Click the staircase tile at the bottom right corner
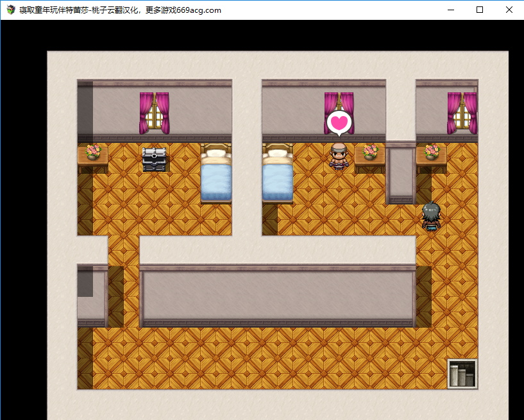 click(462, 374)
